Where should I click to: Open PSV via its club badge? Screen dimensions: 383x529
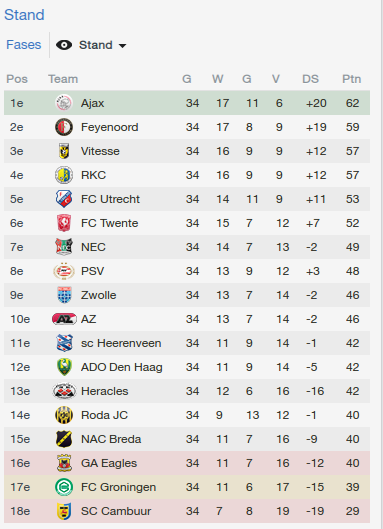64,271
